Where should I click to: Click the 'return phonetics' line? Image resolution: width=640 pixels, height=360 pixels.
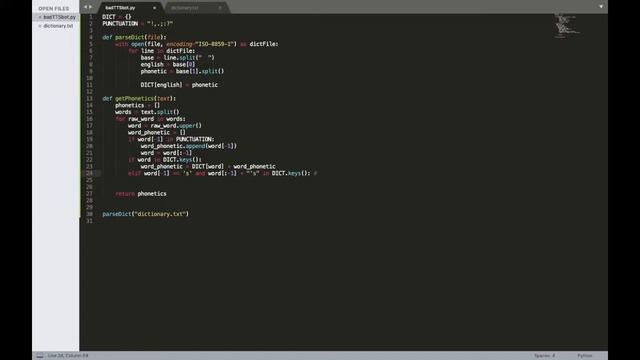(141, 193)
